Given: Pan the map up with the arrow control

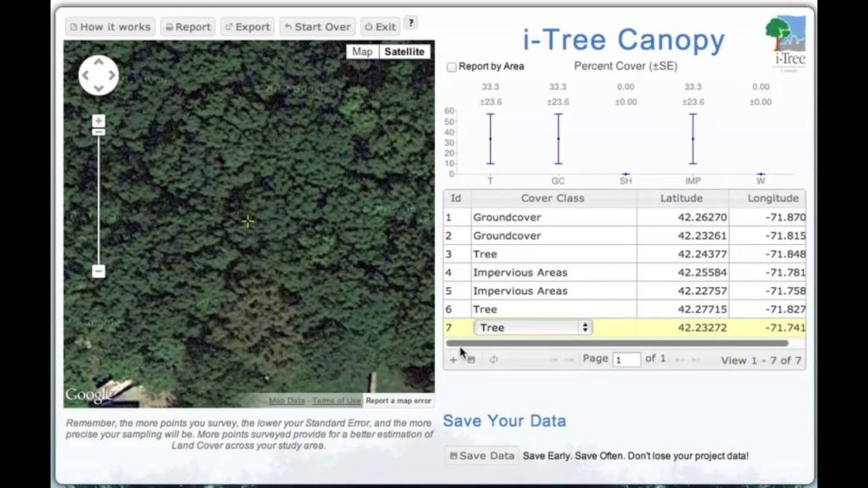Looking at the screenshot, I should (98, 62).
